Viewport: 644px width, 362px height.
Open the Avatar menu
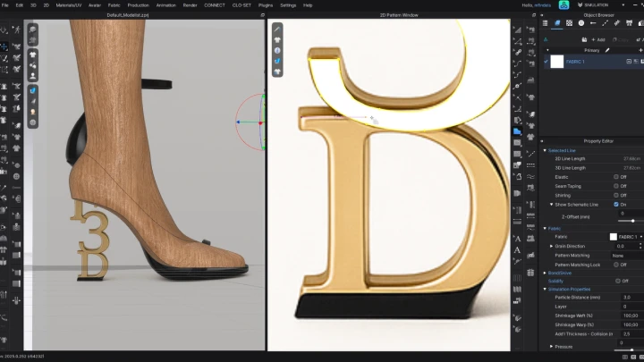95,5
